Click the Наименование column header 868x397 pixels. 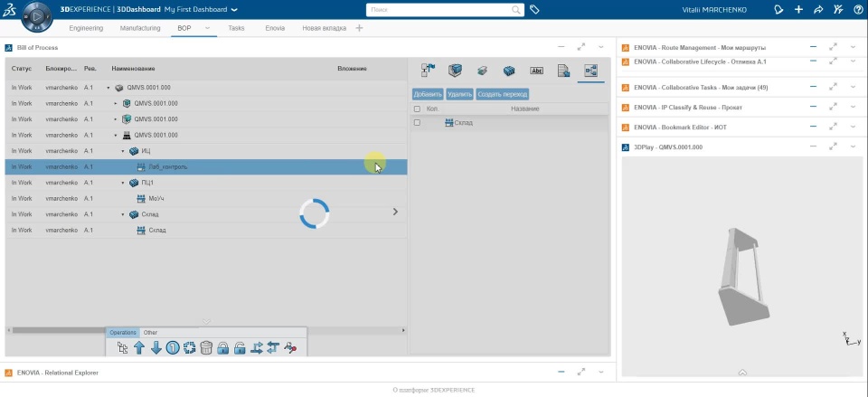133,69
